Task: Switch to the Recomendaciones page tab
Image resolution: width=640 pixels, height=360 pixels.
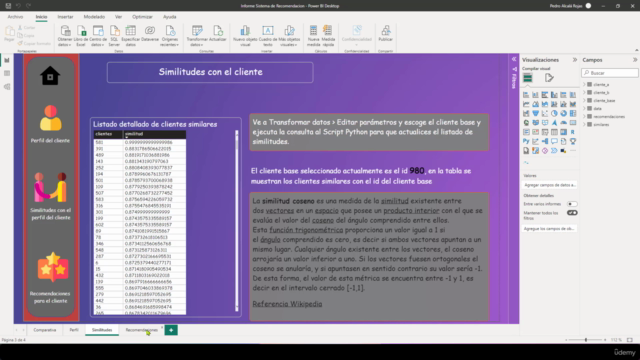Action: pos(141,330)
